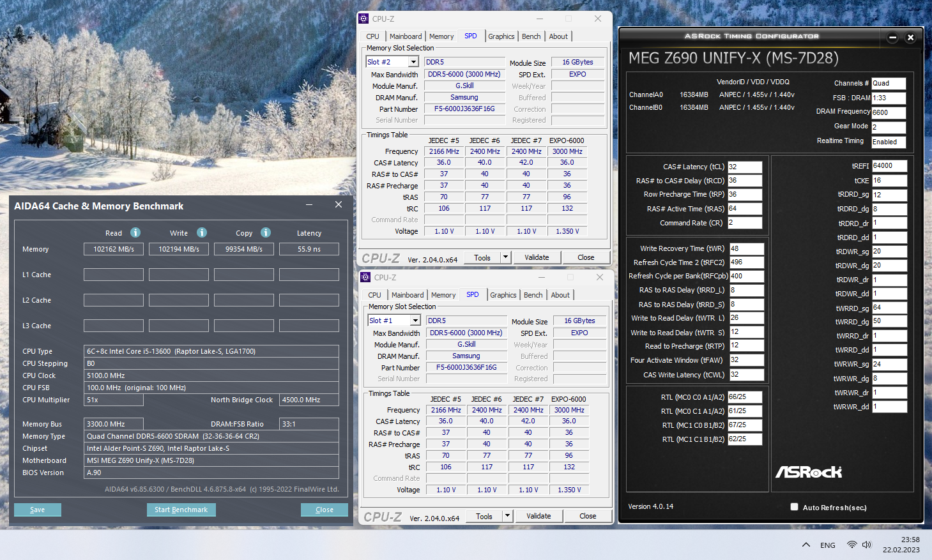Click the FSB : DRAM field showing 1:33
The image size is (932, 560).
pyautogui.click(x=889, y=98)
